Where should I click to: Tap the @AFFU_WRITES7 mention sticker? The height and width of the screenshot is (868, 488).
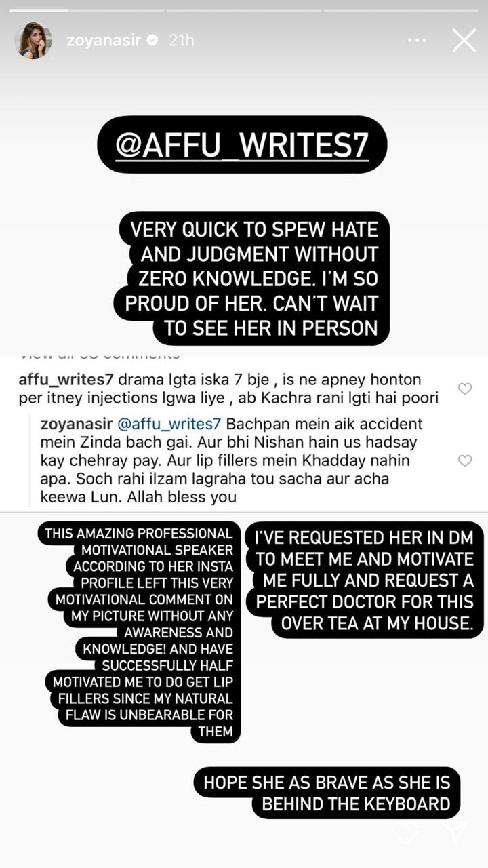click(242, 144)
